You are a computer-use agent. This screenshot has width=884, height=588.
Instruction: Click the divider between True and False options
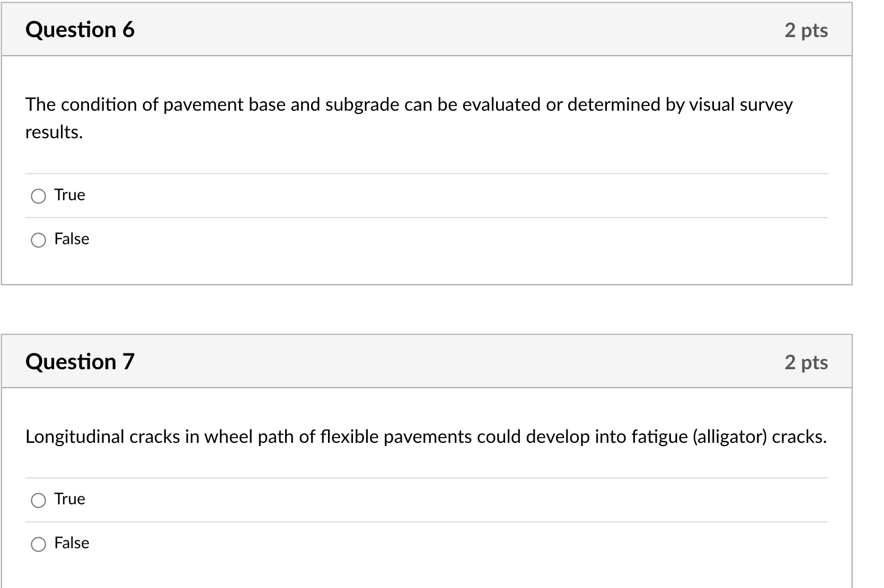pyautogui.click(x=424, y=217)
